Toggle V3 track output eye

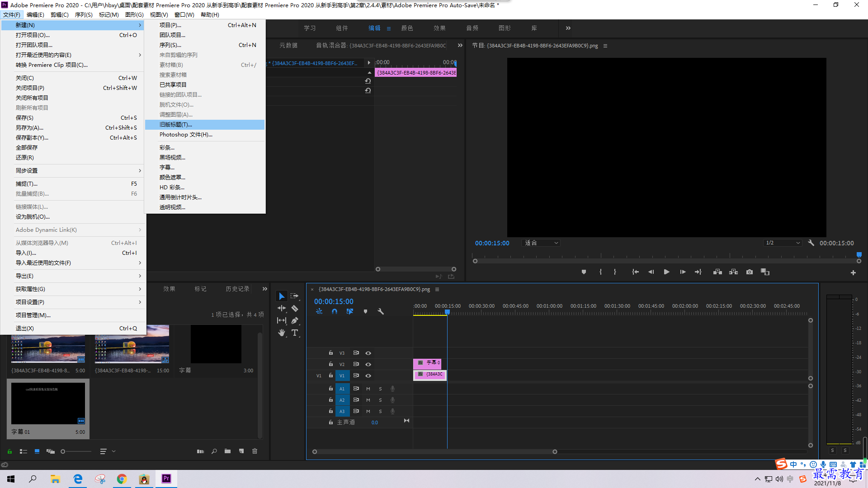point(368,353)
